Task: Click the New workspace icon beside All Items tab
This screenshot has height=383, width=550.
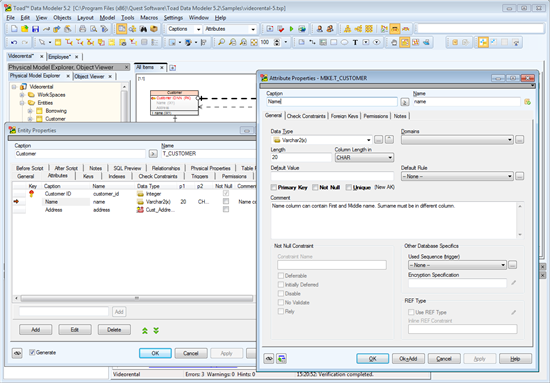Action: [173, 68]
